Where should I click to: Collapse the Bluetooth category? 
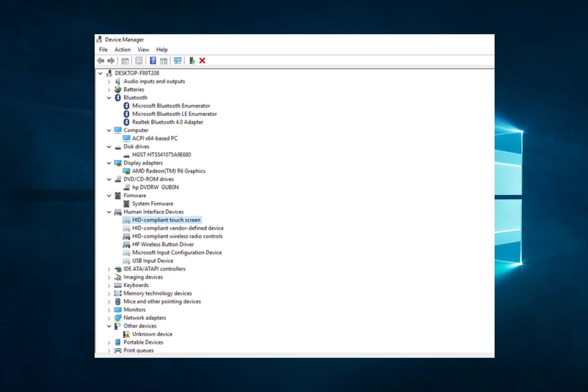coord(109,98)
